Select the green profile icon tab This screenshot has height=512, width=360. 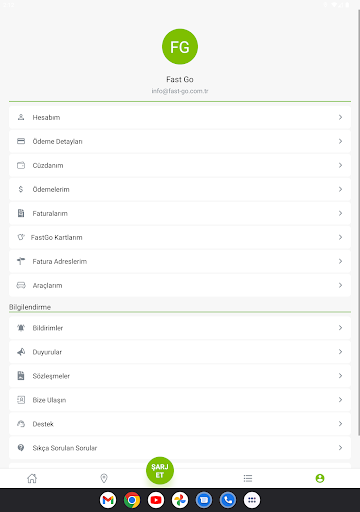tap(320, 478)
